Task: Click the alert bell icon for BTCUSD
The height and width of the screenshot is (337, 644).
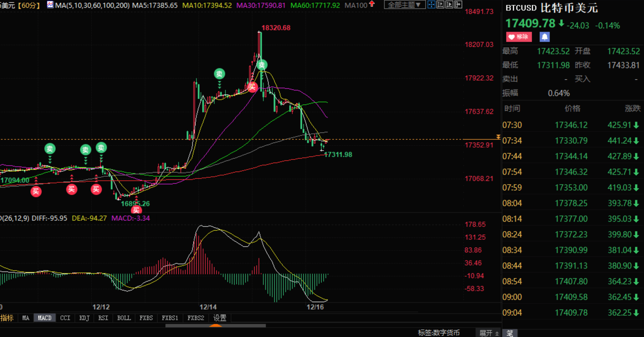Action: coord(544,37)
